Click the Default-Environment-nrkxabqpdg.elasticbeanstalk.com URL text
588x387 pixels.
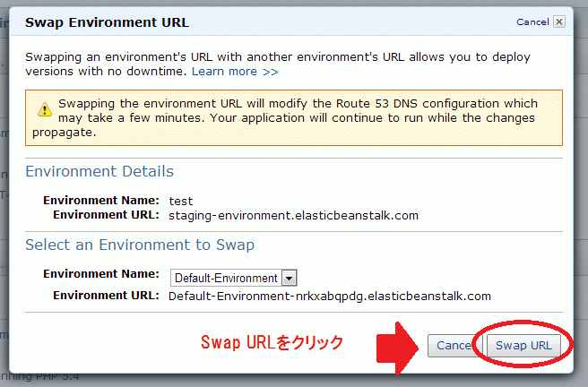coord(330,297)
